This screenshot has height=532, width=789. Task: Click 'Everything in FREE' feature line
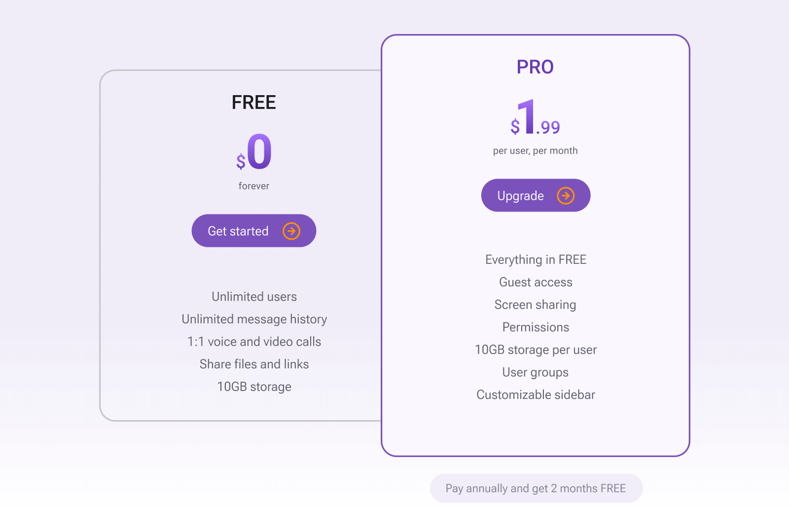[x=536, y=260]
